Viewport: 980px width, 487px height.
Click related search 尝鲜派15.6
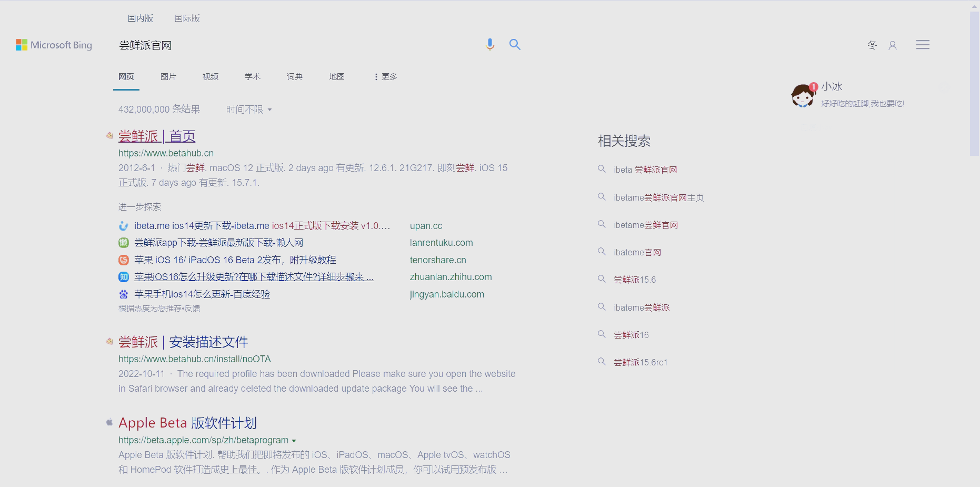[x=635, y=280]
